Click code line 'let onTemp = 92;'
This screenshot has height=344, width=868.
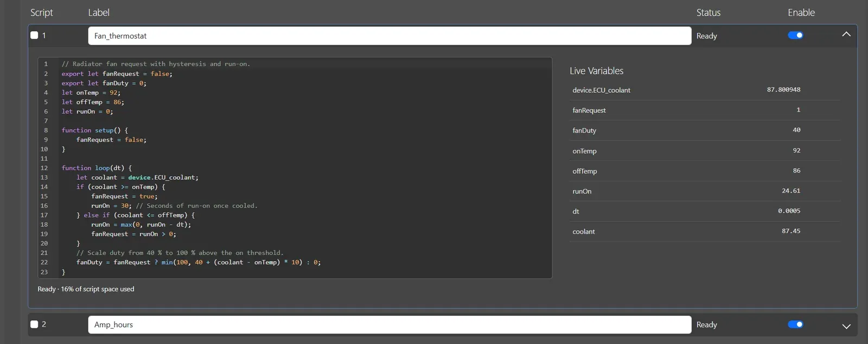[91, 93]
